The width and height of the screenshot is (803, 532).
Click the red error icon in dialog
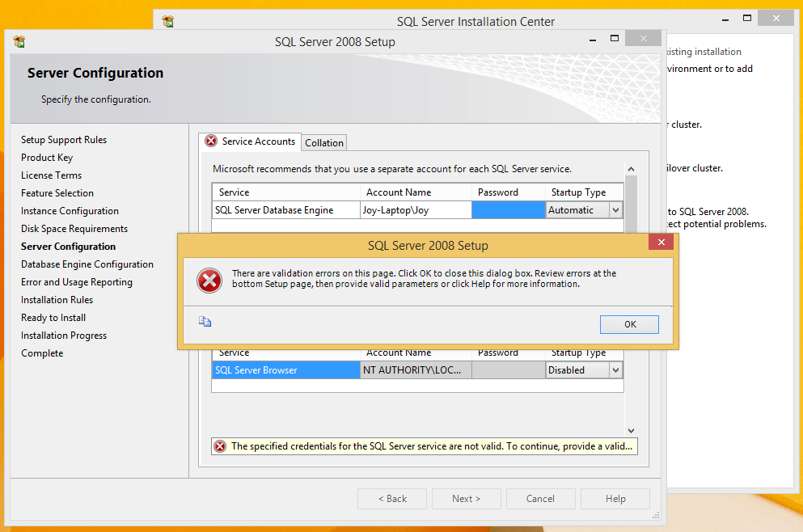click(x=209, y=281)
